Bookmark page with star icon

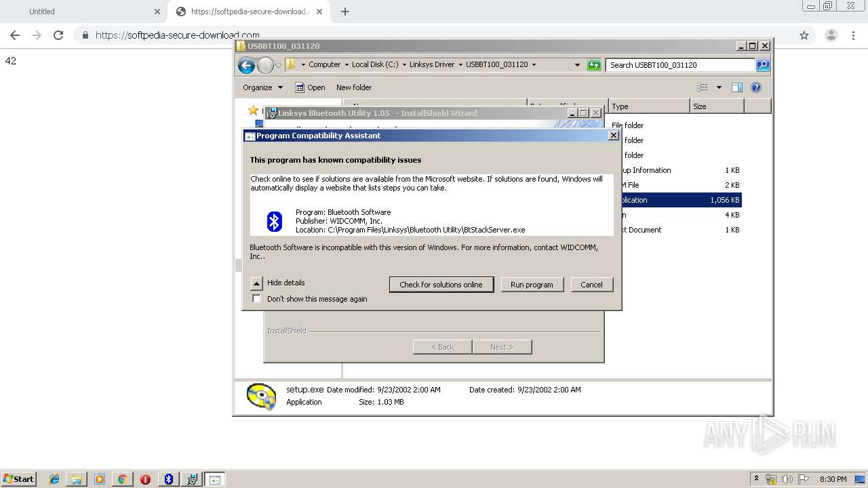pos(804,35)
